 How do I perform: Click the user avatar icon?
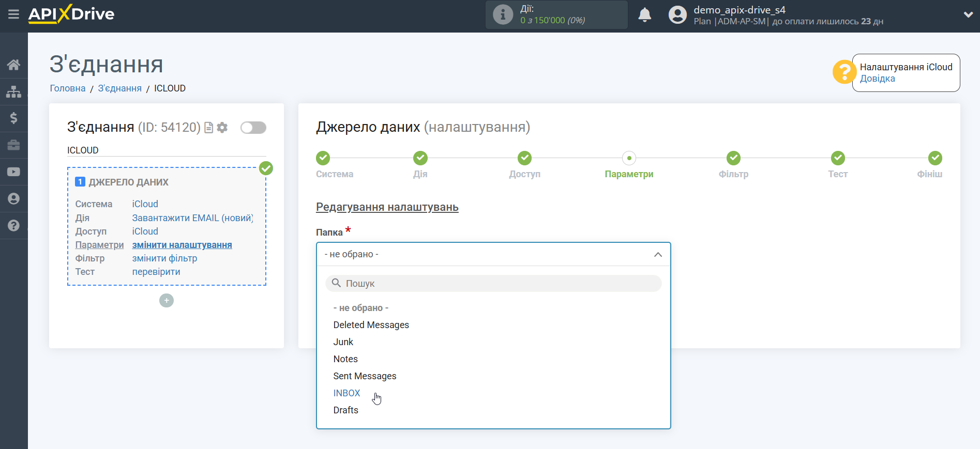677,15
